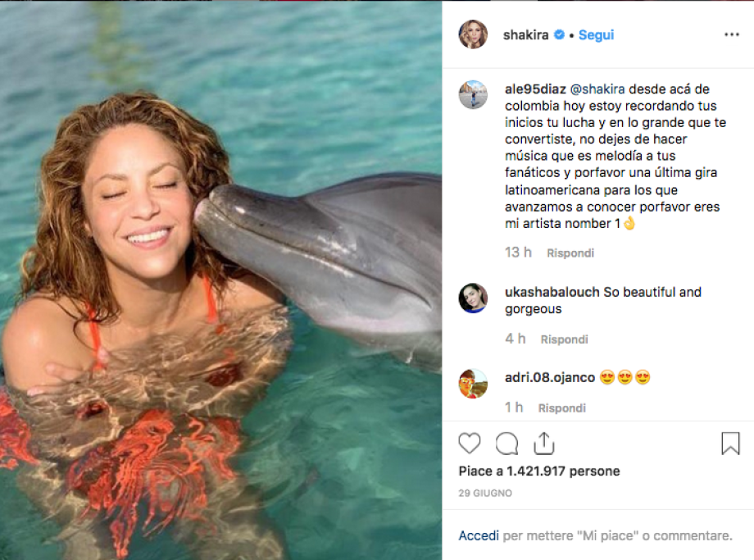
Task: Open the 29 GIUGNO post date link
Action: (x=485, y=494)
